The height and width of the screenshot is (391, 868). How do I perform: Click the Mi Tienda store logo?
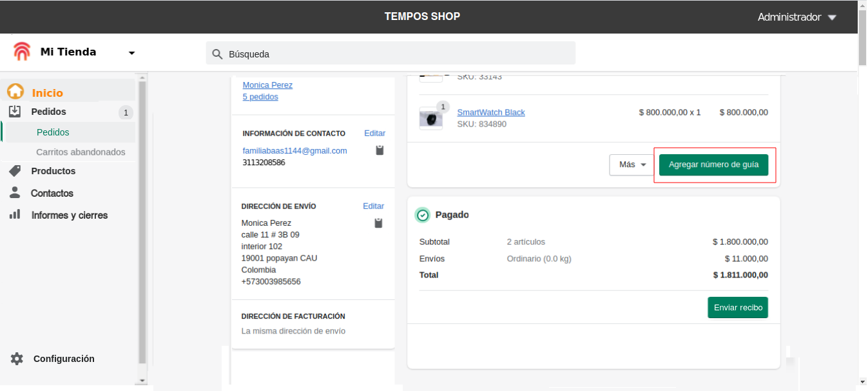click(x=22, y=52)
